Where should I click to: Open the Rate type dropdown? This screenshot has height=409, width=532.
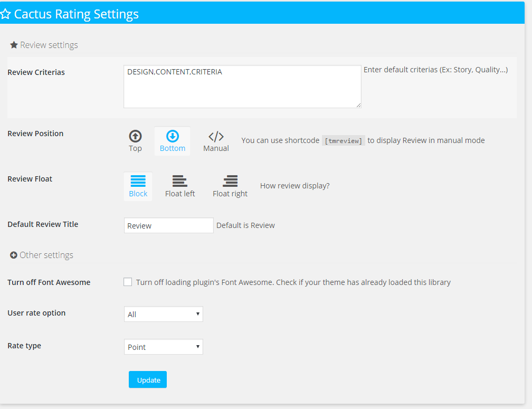163,347
